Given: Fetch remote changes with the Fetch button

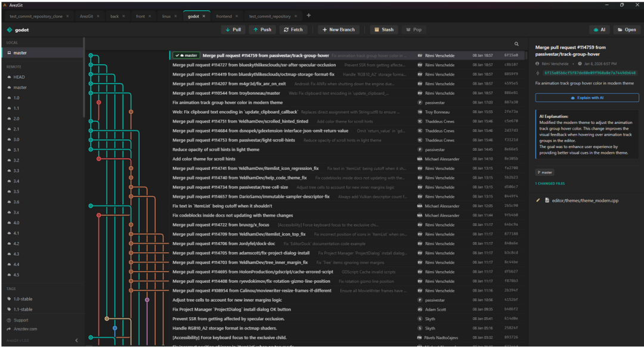Looking at the screenshot, I should click(293, 29).
